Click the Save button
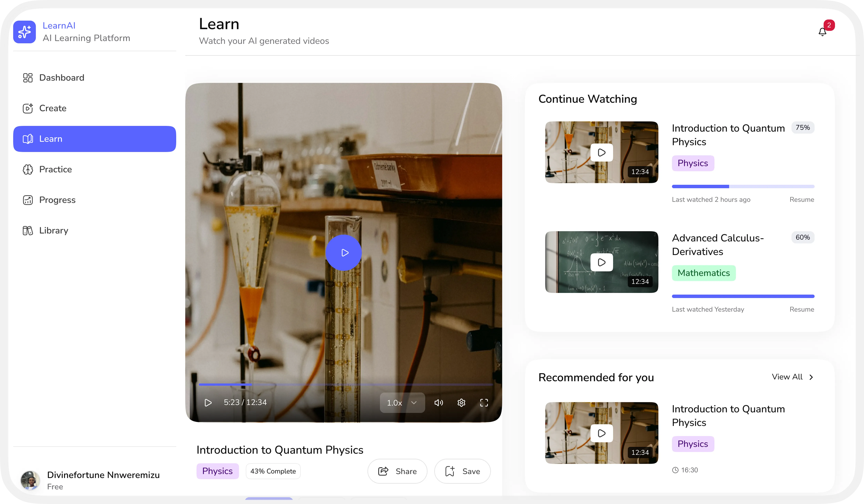This screenshot has height=504, width=864. click(x=462, y=471)
